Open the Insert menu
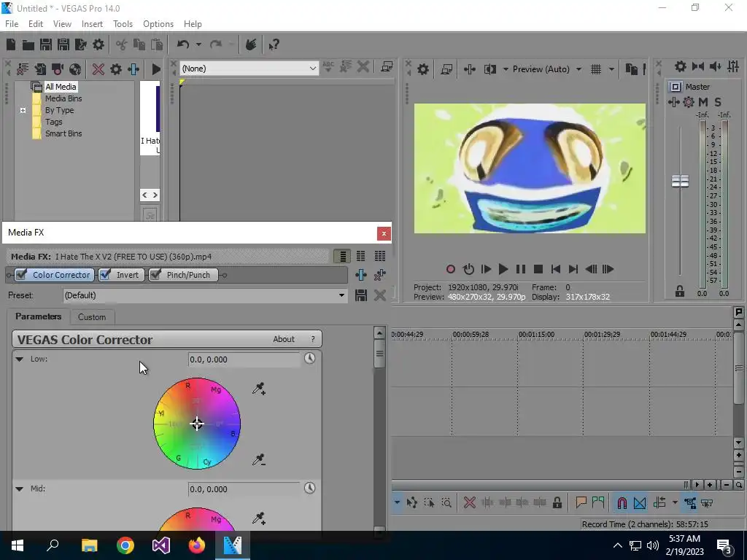The image size is (747, 560). (92, 24)
